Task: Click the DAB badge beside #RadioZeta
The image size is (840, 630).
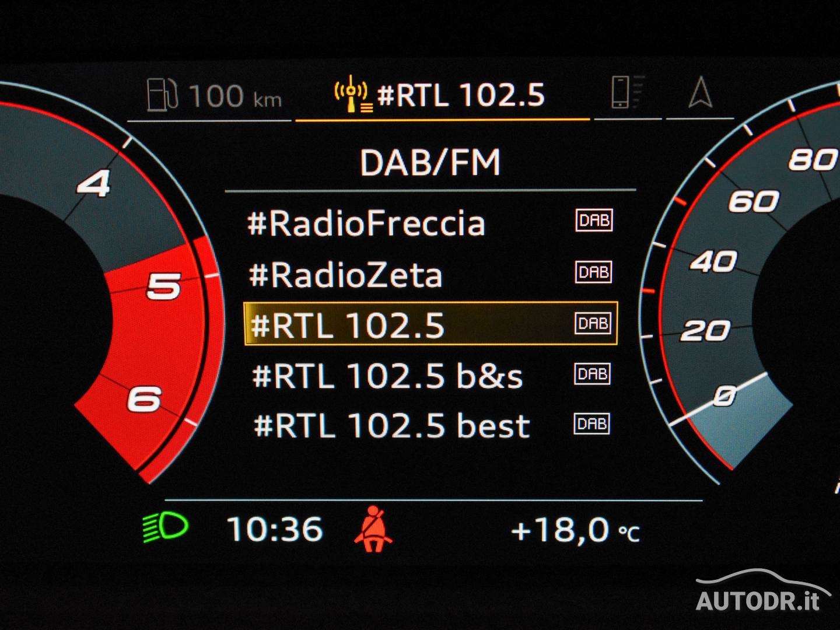Action: (594, 272)
